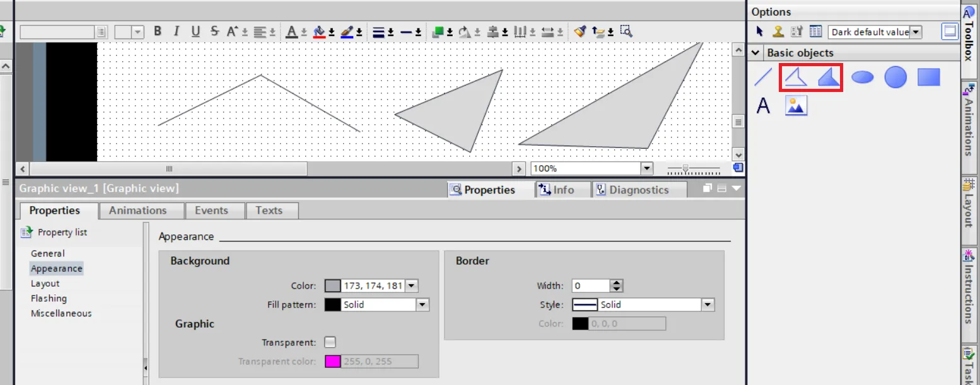Image resolution: width=980 pixels, height=385 pixels.
Task: Open the Dark default value dropdown
Action: [916, 32]
